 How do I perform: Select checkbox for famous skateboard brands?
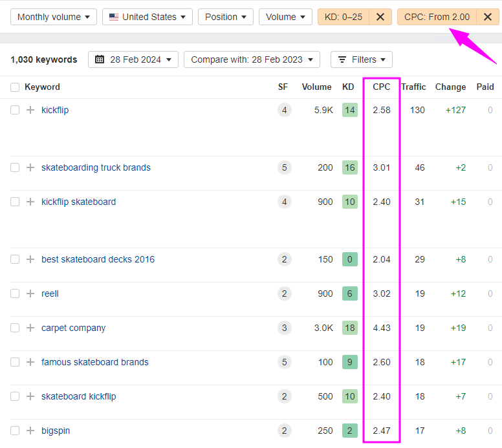(15, 362)
